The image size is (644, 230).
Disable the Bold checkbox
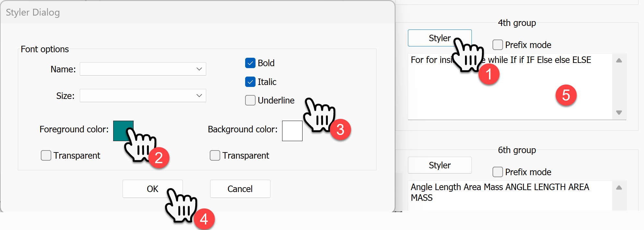pos(250,63)
